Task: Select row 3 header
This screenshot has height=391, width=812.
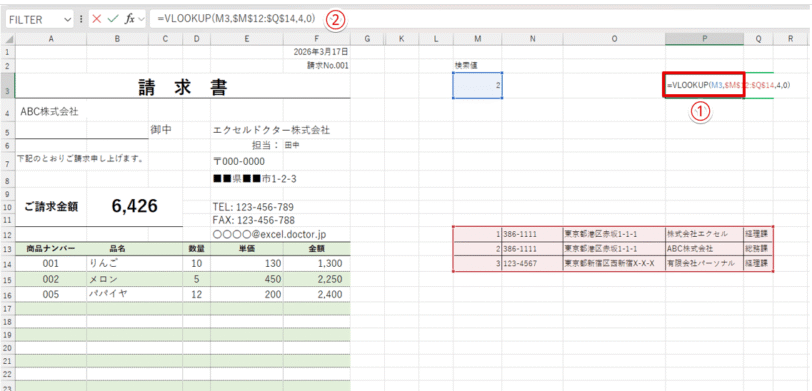Action: 8,85
